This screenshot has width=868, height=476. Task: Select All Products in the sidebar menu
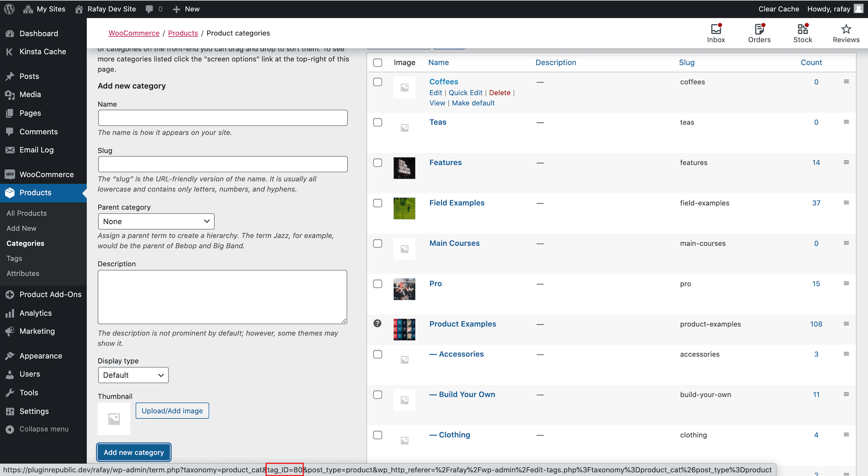(27, 213)
